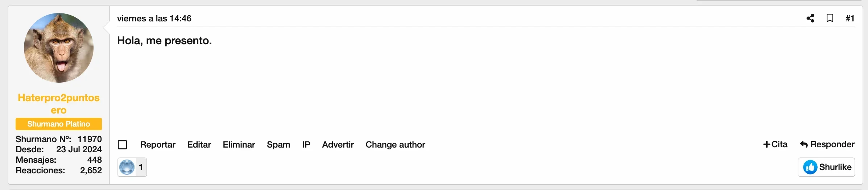Report the post via Reportar
This screenshot has width=868, height=190.
pos(158,145)
